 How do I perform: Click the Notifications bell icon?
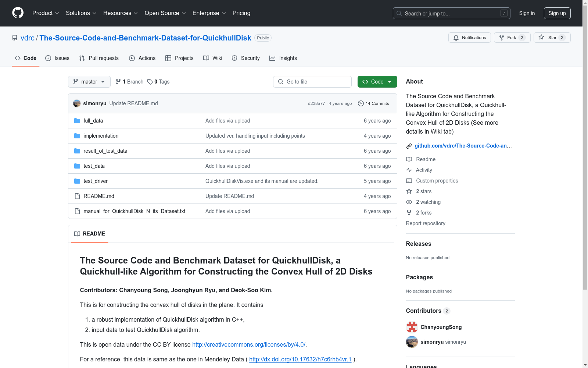(456, 38)
